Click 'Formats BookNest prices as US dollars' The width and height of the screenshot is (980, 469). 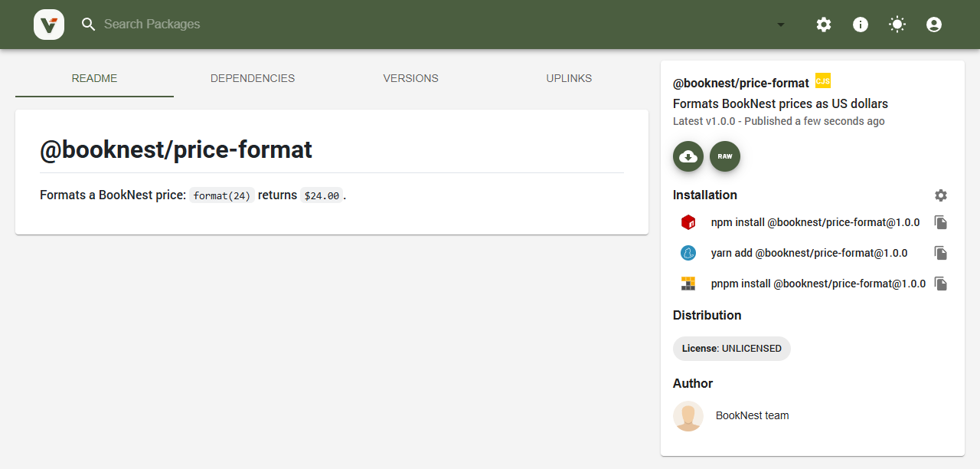780,103
